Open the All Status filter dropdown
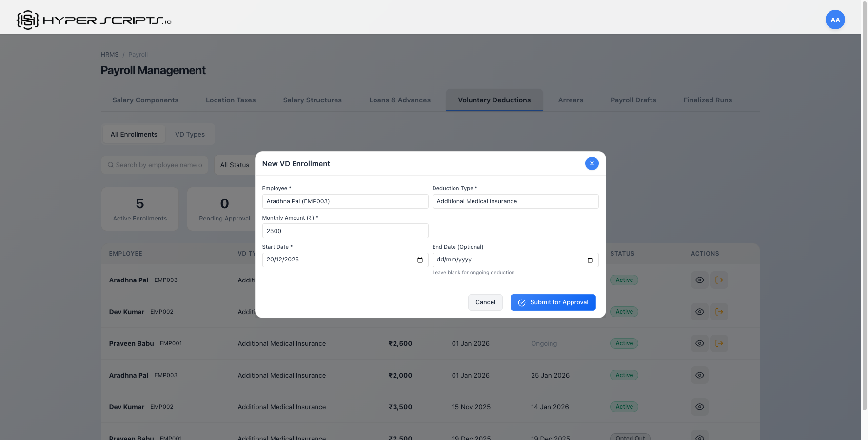868x440 pixels. coord(236,165)
